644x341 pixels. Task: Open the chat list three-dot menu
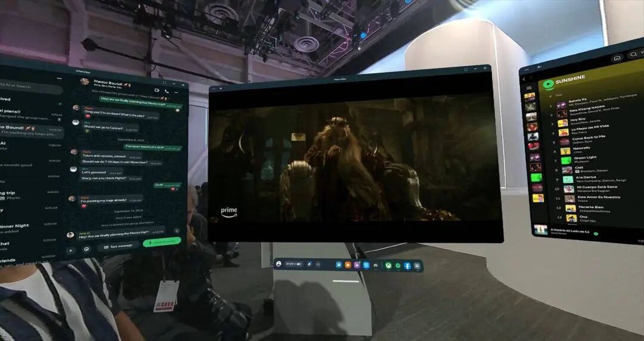pos(59,78)
